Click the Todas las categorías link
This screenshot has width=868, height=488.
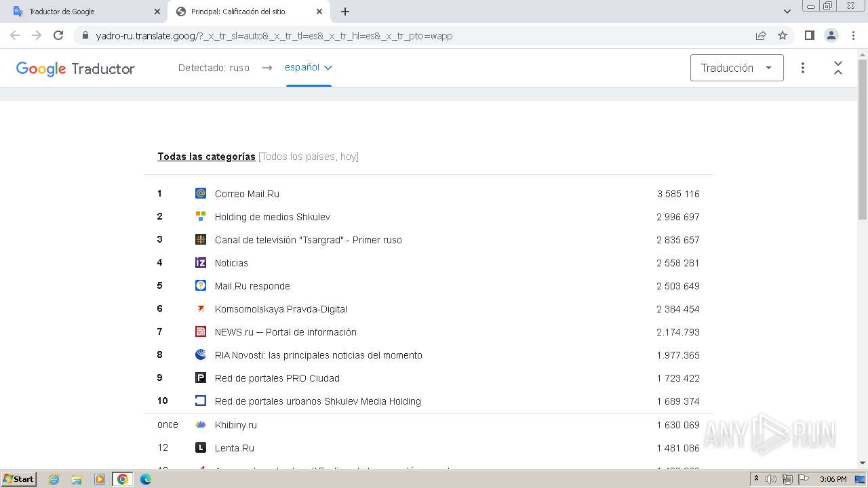point(206,157)
